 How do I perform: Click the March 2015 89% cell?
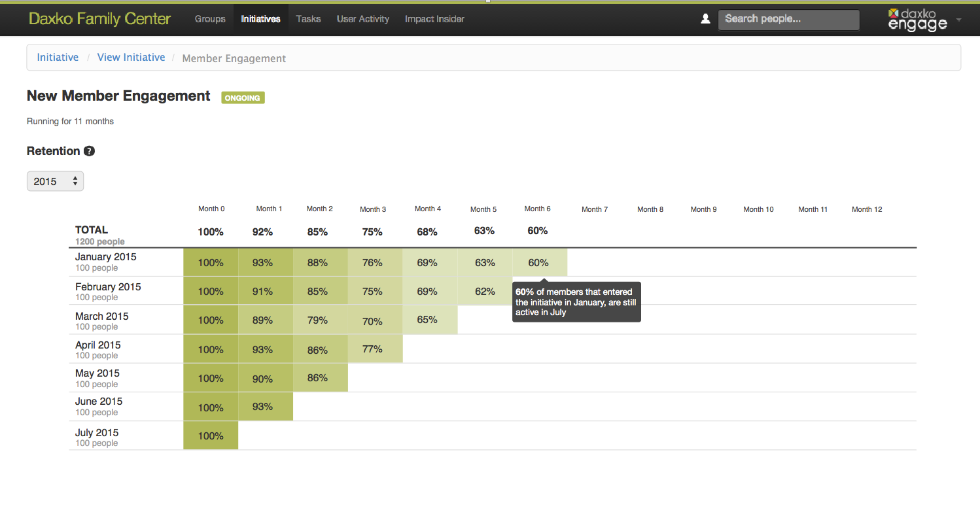(x=266, y=320)
